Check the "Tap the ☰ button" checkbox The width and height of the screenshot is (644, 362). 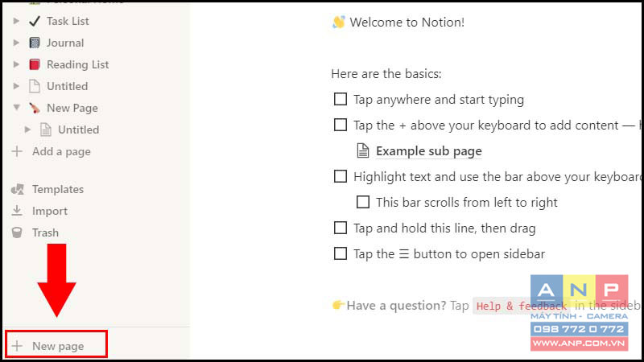point(341,253)
